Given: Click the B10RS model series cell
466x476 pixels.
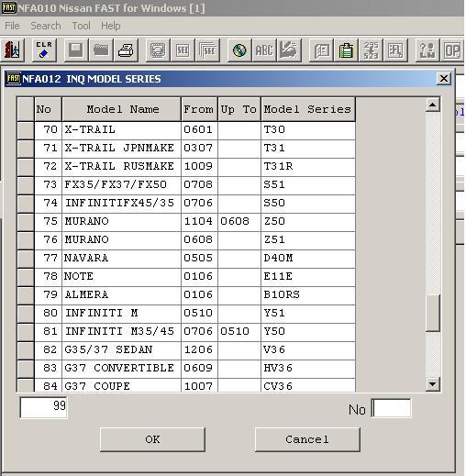Looking at the screenshot, I should click(308, 295).
